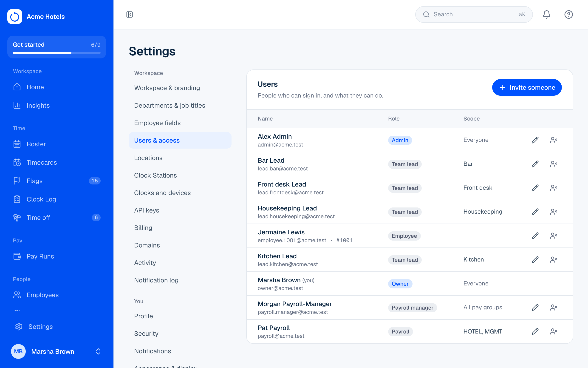Edit Alex Admin with the pencil icon

[535, 140]
